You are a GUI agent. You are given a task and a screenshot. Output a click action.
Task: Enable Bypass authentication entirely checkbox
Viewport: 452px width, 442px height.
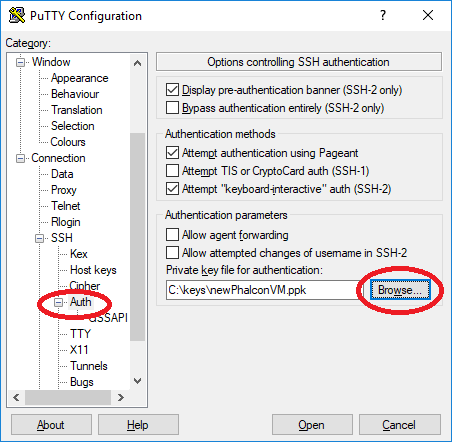coord(172,108)
